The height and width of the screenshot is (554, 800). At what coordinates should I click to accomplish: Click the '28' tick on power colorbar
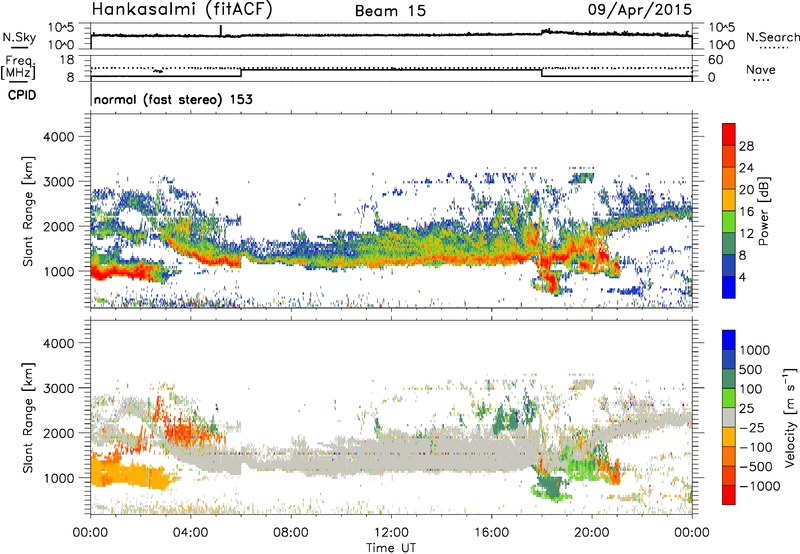(746, 146)
